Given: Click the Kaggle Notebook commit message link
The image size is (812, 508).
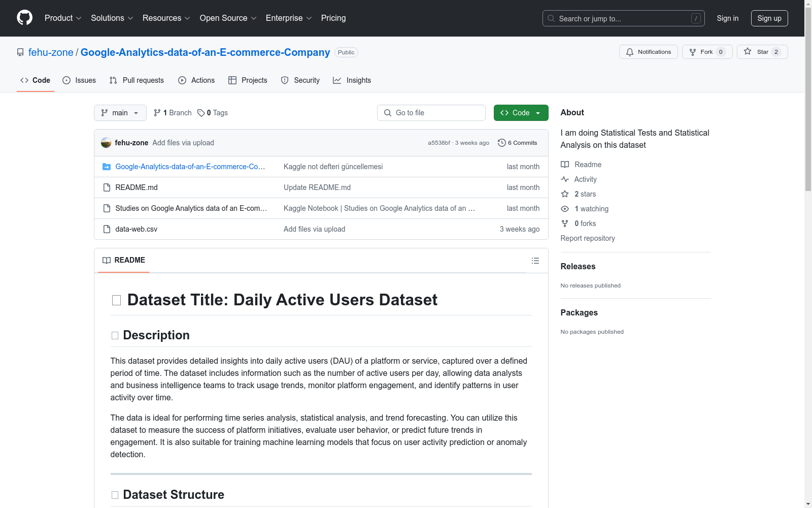Looking at the screenshot, I should 380,208.
